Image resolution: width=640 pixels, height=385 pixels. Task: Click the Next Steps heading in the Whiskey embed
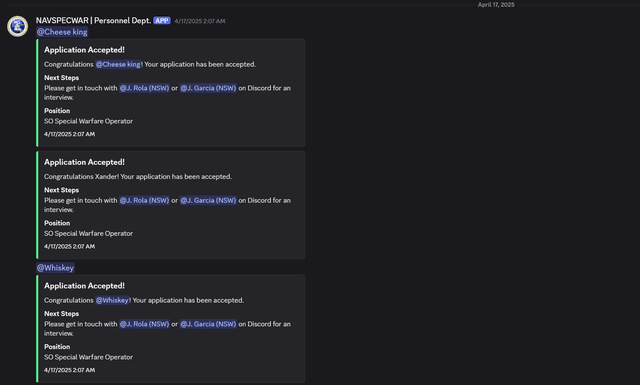pos(62,314)
